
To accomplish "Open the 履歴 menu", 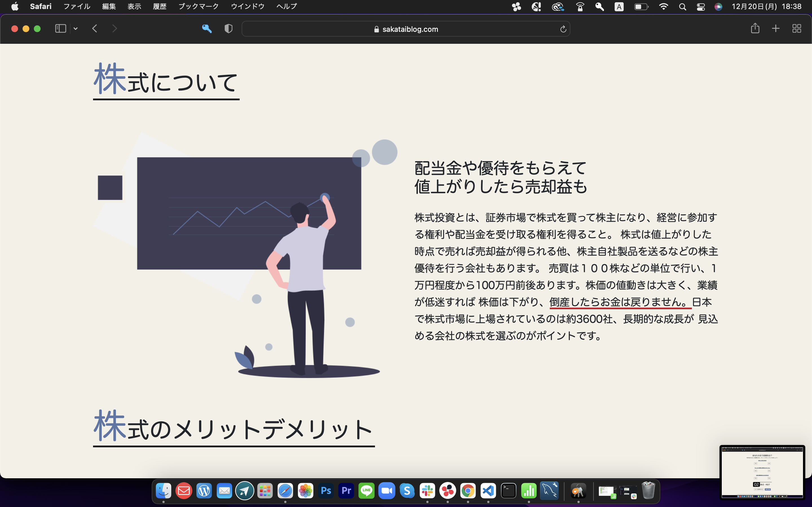I will (x=160, y=6).
